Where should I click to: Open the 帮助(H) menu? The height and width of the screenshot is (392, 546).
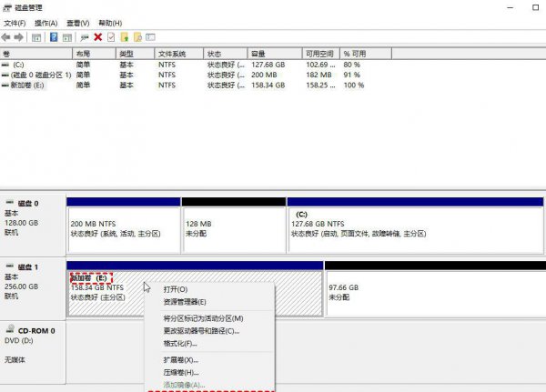pos(110,24)
